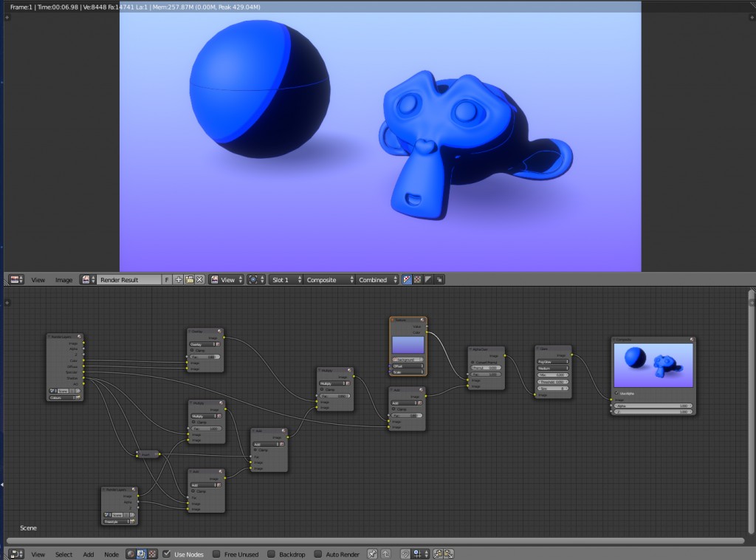Unlink Render Result with the X icon
The height and width of the screenshot is (560, 756).
pos(200,279)
